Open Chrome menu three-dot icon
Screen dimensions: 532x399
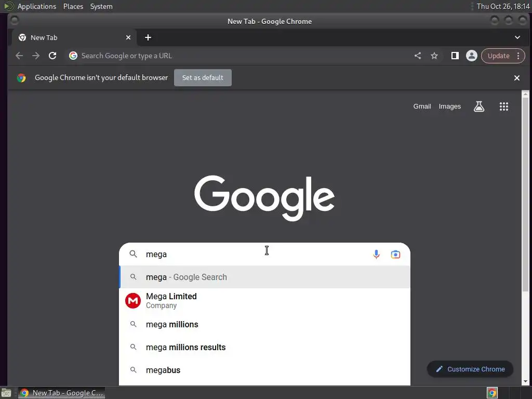pos(518,56)
